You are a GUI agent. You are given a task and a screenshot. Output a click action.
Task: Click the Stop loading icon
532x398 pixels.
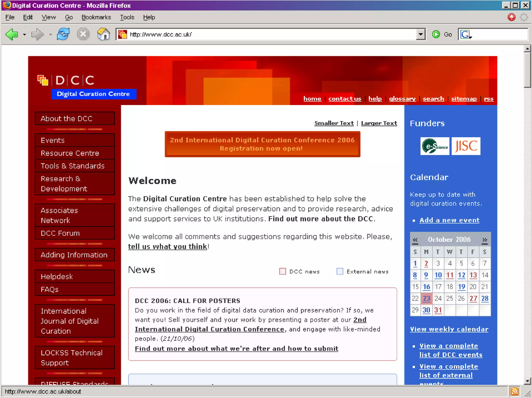point(83,34)
